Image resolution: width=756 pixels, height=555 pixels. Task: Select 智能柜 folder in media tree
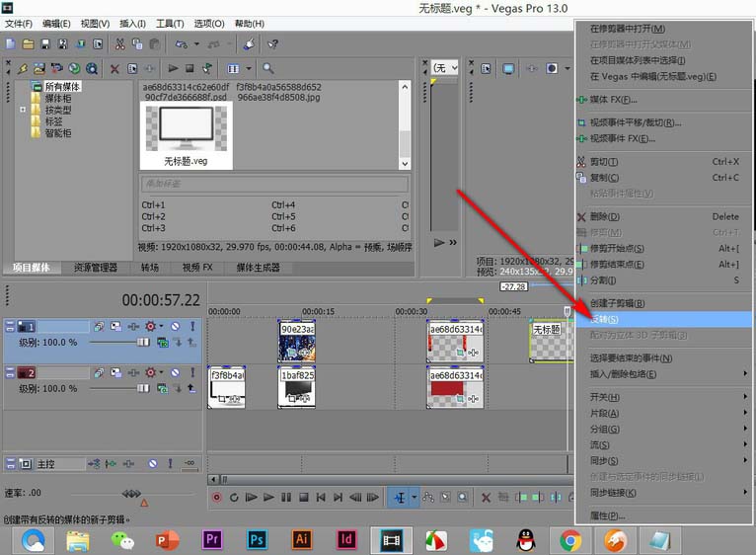click(x=58, y=133)
